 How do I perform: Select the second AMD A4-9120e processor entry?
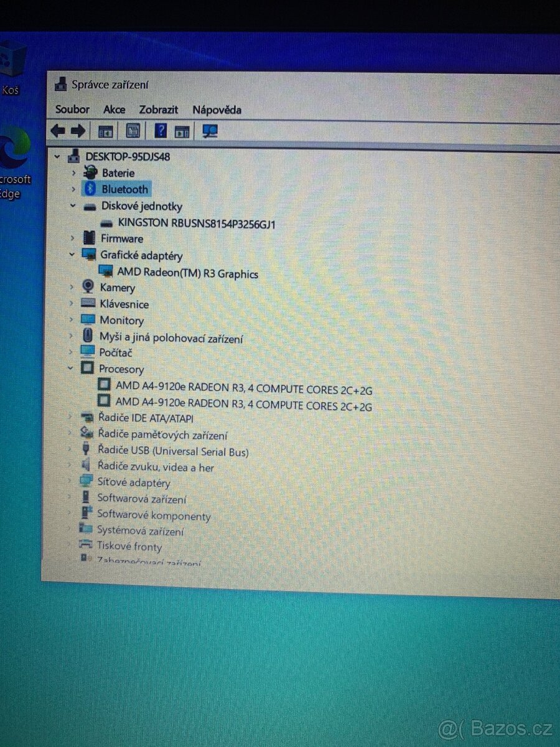coord(243,402)
